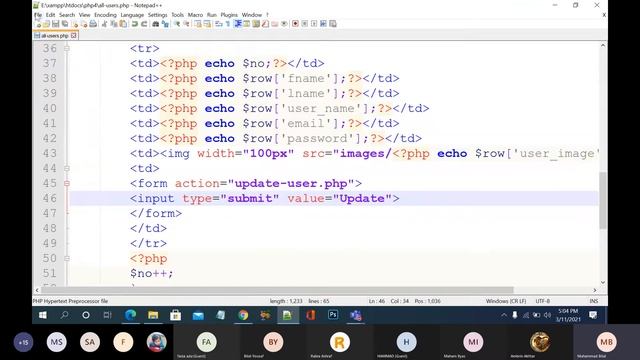Click the 'update-user.php' text on line 45
640x360 pixels.
click(x=291, y=183)
